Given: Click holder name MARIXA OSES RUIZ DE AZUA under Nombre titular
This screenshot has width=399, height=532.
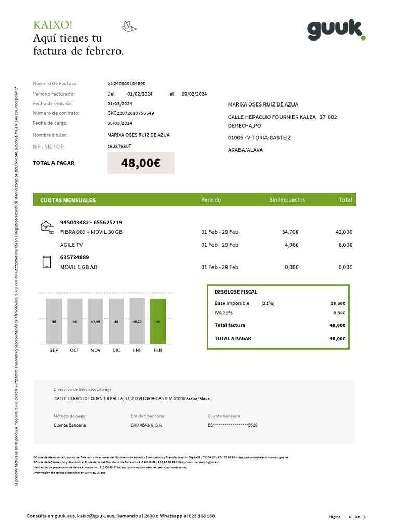Looking at the screenshot, I should [x=138, y=135].
